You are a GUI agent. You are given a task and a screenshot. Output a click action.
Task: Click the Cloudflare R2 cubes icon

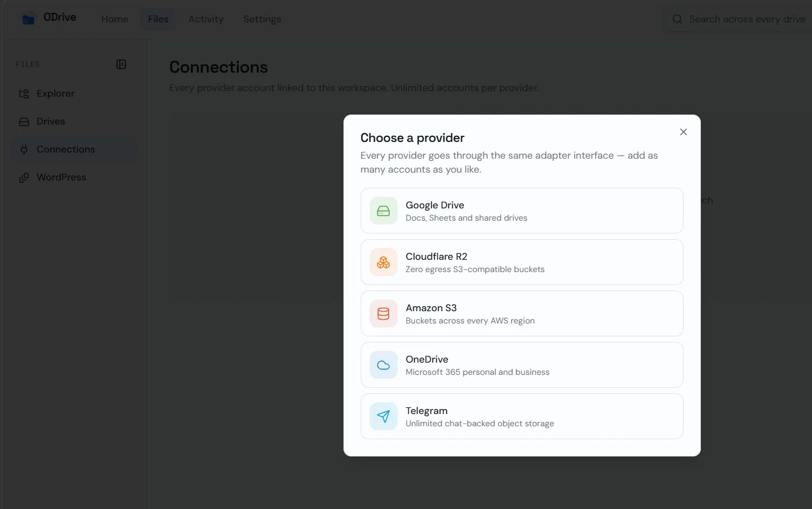(x=383, y=262)
